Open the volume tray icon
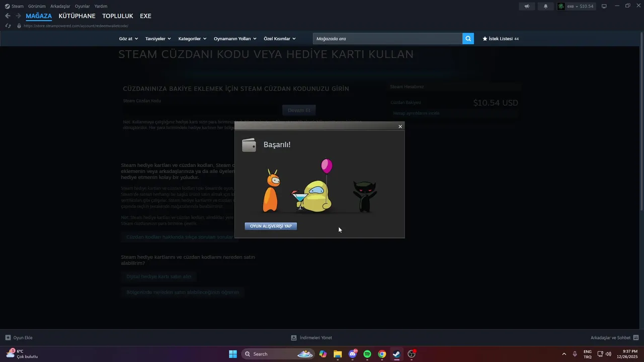 pos(608,354)
